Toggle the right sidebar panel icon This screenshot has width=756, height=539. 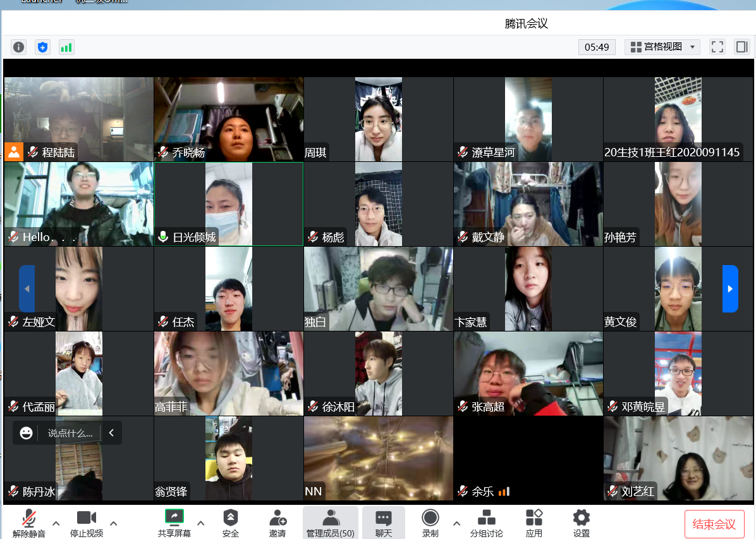(741, 47)
